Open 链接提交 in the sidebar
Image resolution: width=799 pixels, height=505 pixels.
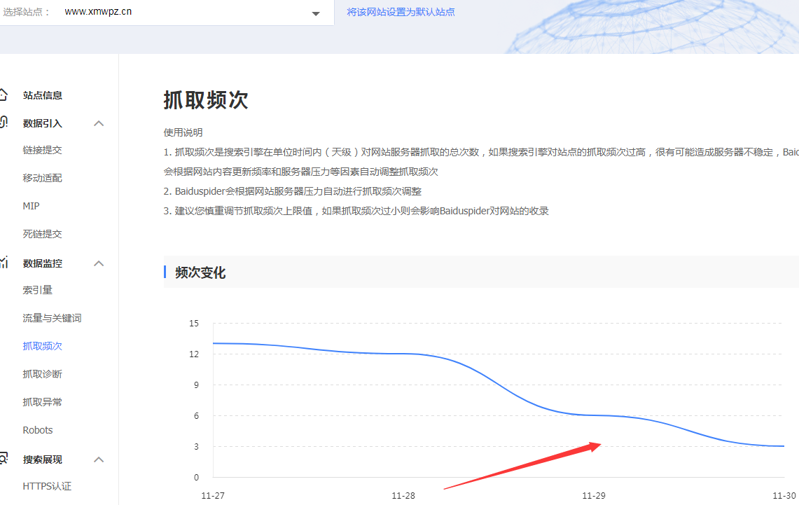[x=42, y=150]
